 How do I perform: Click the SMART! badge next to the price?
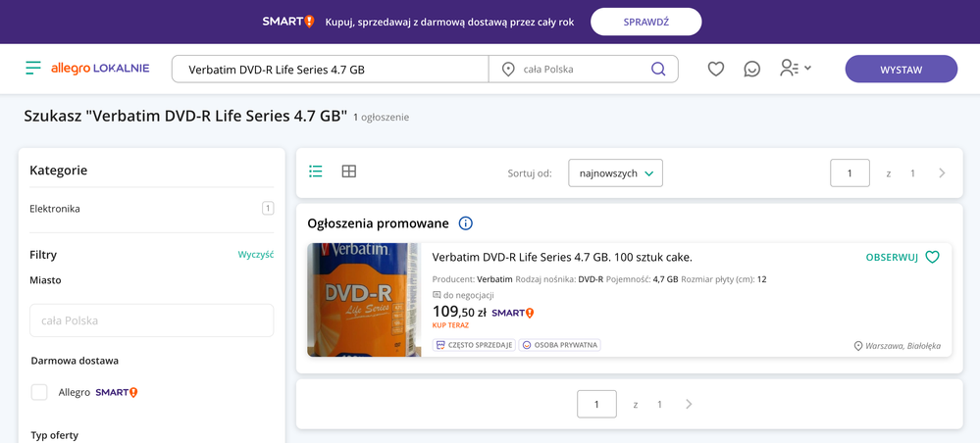[x=513, y=313]
